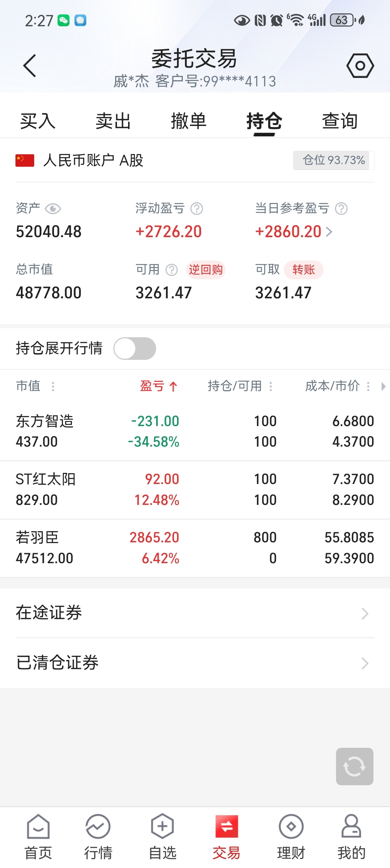
Task: Open 理财 wealth management icon
Action: (291, 827)
